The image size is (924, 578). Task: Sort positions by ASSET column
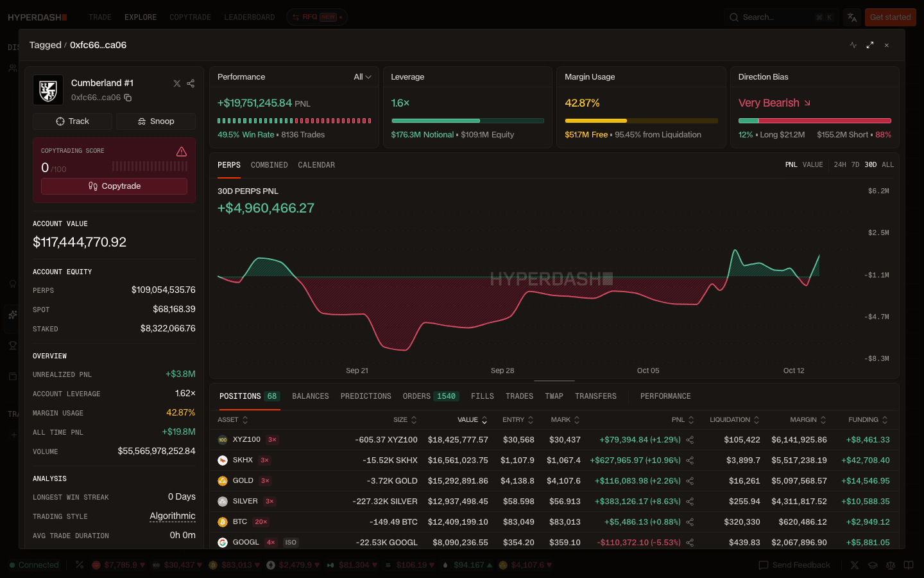[233, 420]
